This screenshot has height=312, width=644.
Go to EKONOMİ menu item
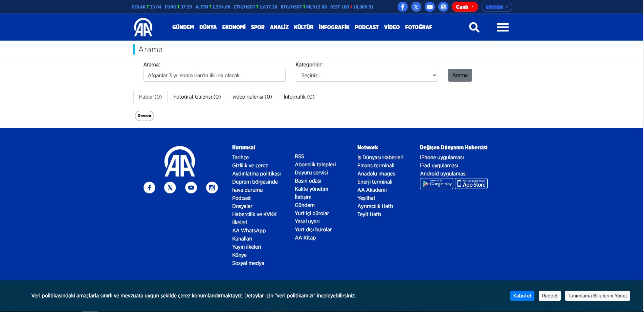coord(234,27)
